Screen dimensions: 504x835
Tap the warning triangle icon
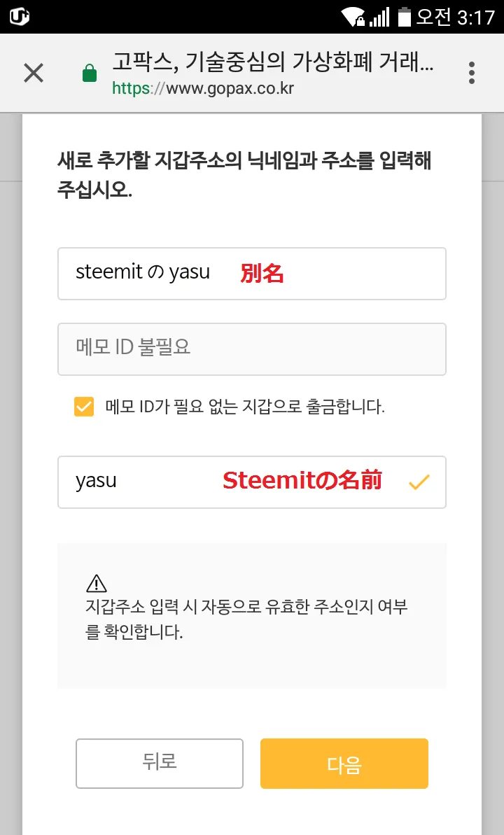tap(97, 584)
